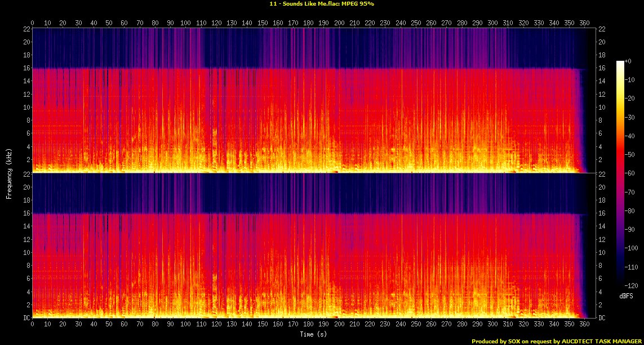Image resolution: width=644 pixels, height=345 pixels.
Task: Click the 150 second tick on the top time axis
Action: click(263, 23)
